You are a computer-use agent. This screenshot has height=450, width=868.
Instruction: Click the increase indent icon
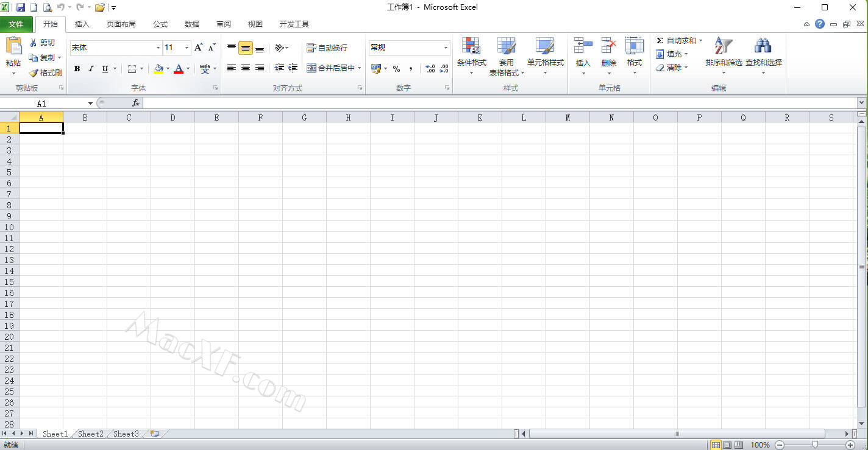(x=293, y=68)
